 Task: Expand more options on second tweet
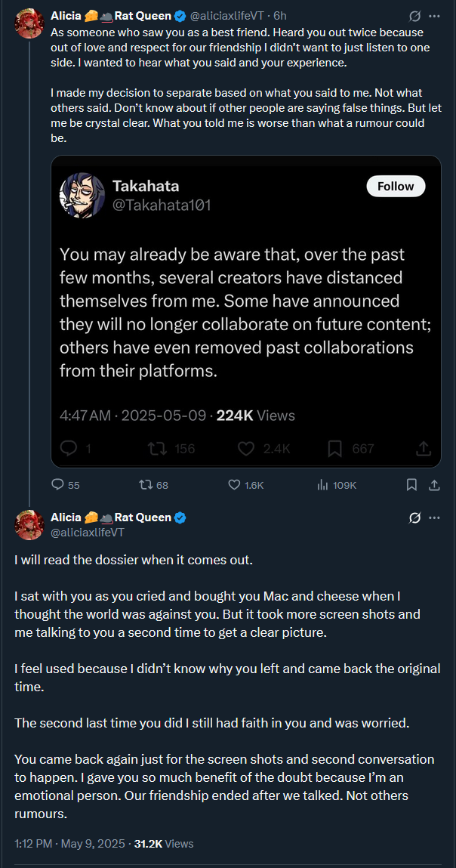(434, 517)
